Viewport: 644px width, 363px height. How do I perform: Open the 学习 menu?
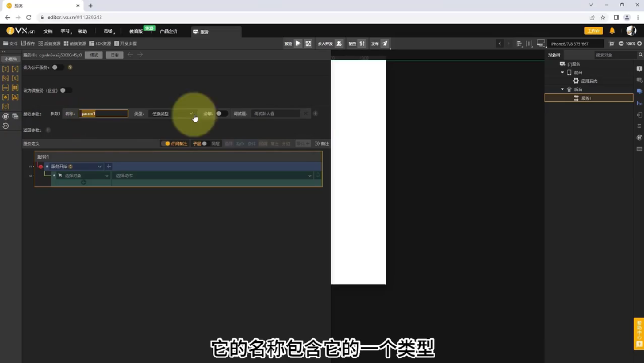coord(66,31)
